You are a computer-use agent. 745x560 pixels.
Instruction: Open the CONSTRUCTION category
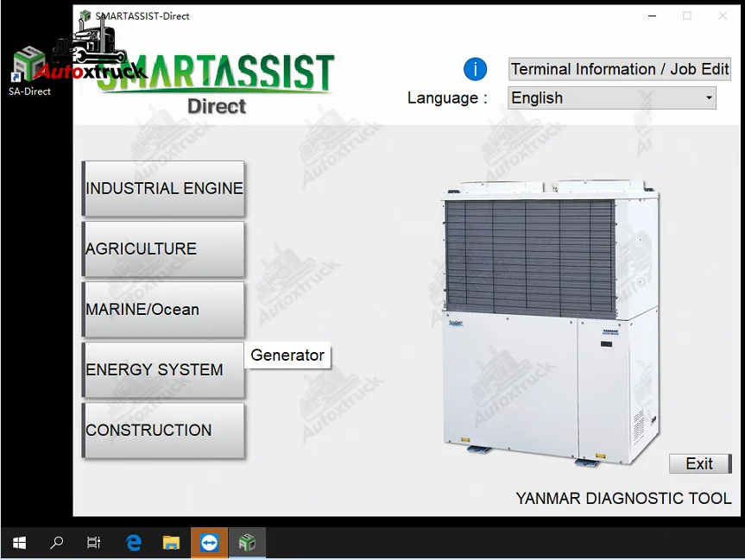[x=163, y=431]
